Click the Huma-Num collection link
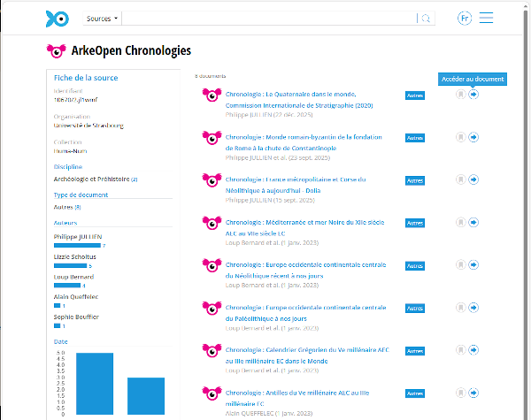The width and height of the screenshot is (531, 420). 70,151
